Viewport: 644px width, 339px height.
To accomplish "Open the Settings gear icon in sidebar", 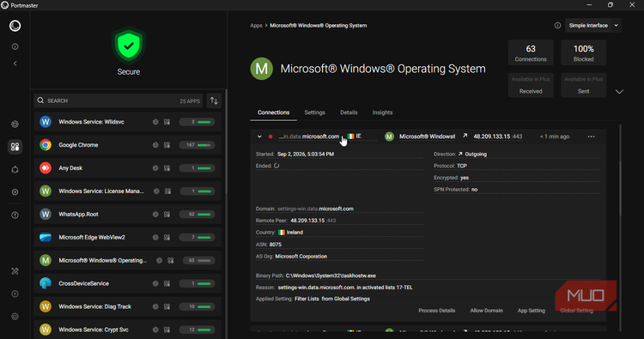I will pyautogui.click(x=15, y=192).
